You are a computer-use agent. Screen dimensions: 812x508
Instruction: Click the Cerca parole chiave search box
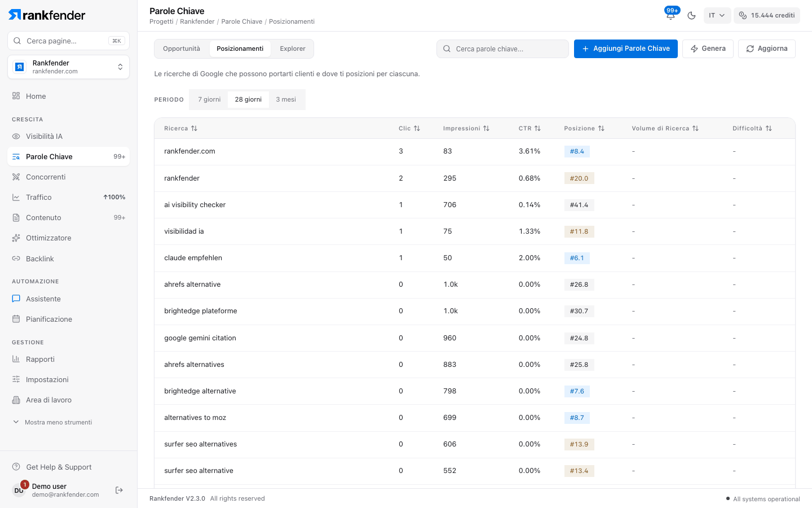(x=502, y=49)
